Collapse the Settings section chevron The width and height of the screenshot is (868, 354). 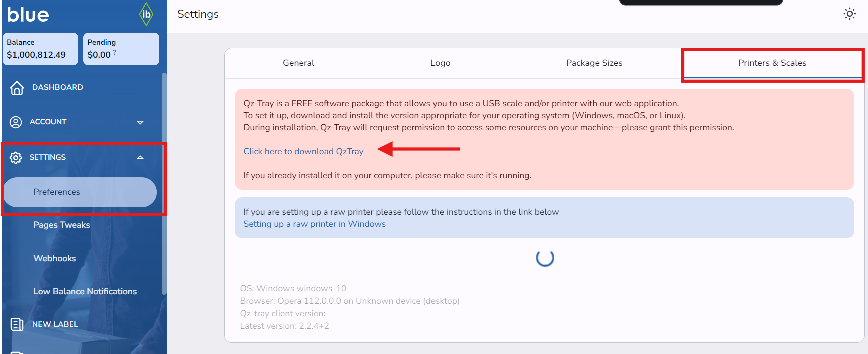[140, 157]
